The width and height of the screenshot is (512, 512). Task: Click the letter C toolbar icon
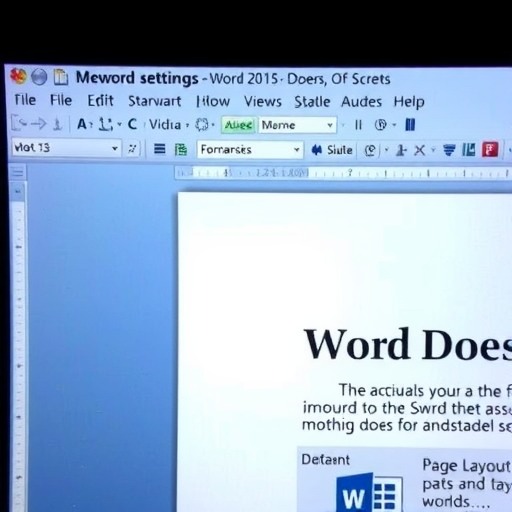tap(132, 124)
